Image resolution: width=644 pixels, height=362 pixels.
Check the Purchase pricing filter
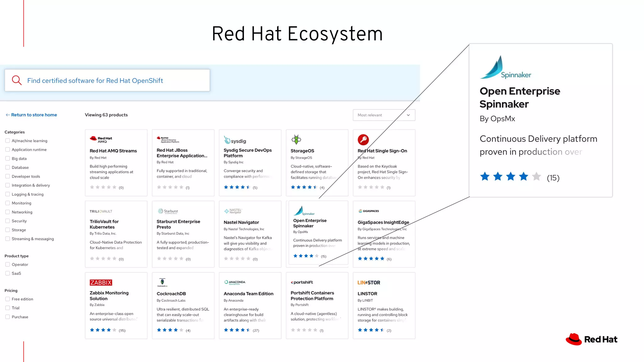pos(8,317)
